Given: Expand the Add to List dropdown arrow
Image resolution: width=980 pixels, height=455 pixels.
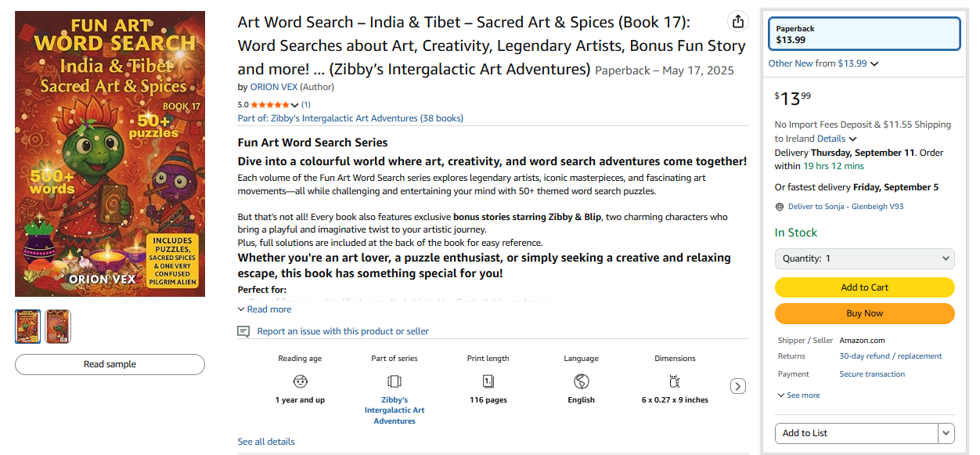Looking at the screenshot, I should (946, 433).
